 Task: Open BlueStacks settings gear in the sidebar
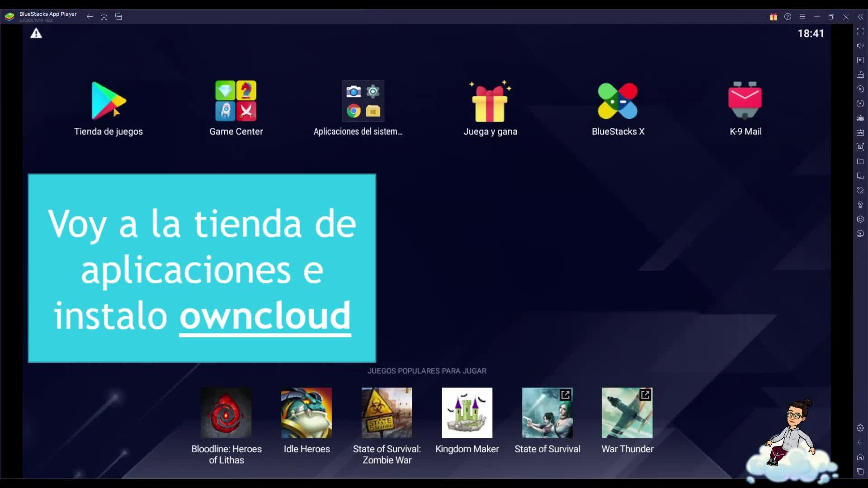pos(860,428)
